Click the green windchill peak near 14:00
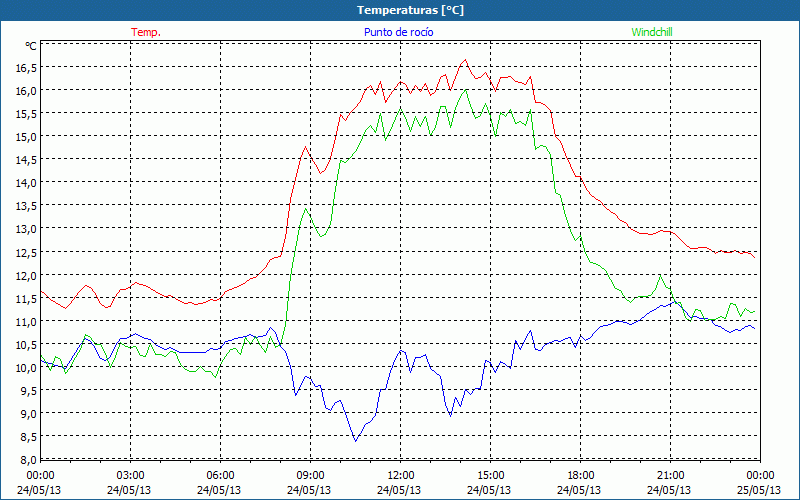800x500 pixels. (465, 90)
